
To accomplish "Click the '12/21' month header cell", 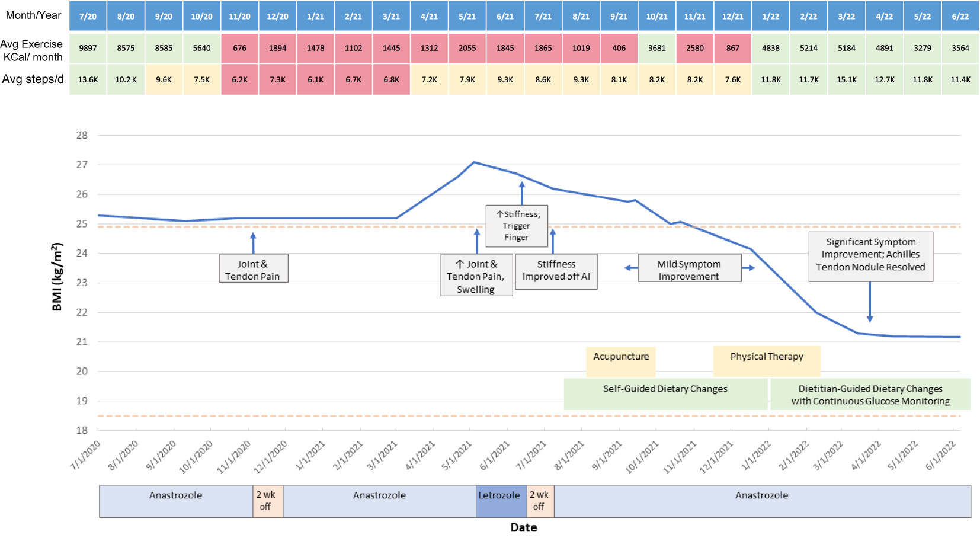I will [732, 16].
